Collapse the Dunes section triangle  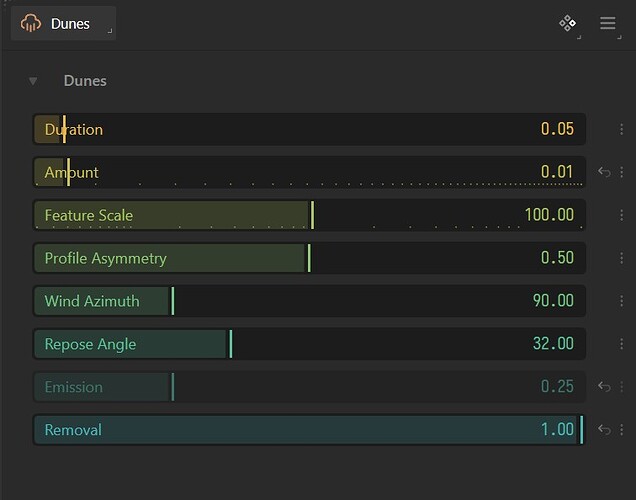[33, 81]
